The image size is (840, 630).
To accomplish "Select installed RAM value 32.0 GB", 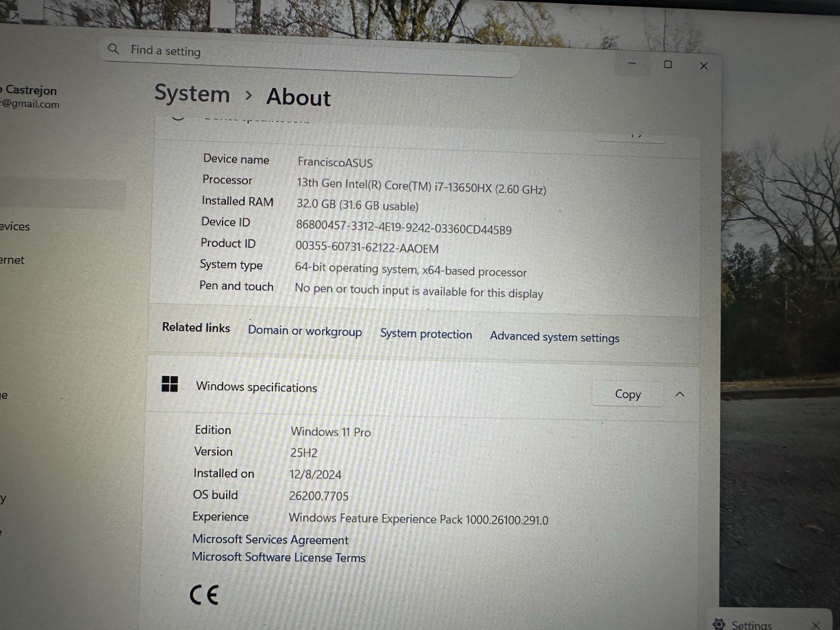I will 357,205.
